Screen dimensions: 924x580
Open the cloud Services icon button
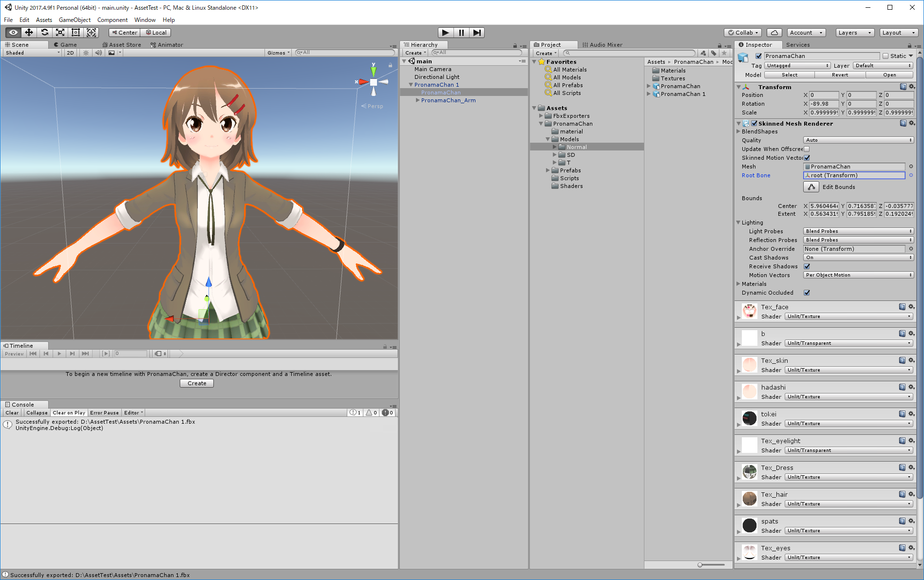(x=774, y=33)
